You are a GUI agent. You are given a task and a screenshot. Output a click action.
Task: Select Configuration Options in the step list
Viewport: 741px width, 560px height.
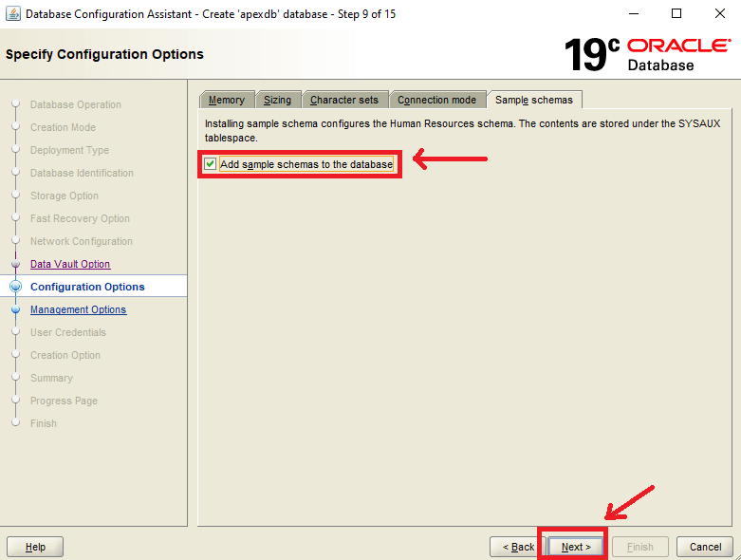(x=87, y=287)
